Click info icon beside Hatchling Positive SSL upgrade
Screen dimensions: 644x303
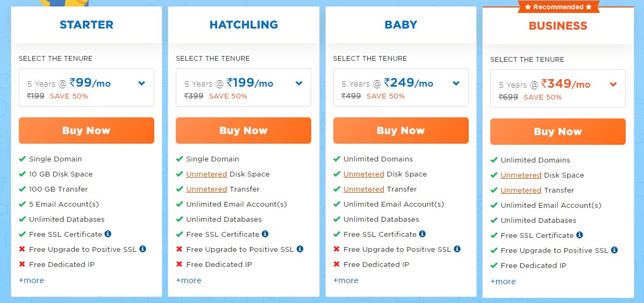click(x=300, y=249)
